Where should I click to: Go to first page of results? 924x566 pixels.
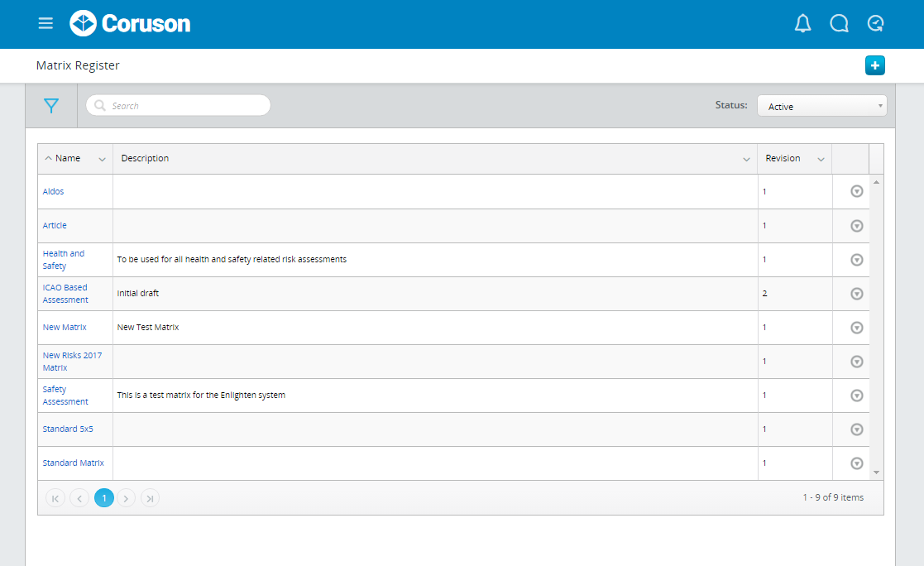coord(55,498)
